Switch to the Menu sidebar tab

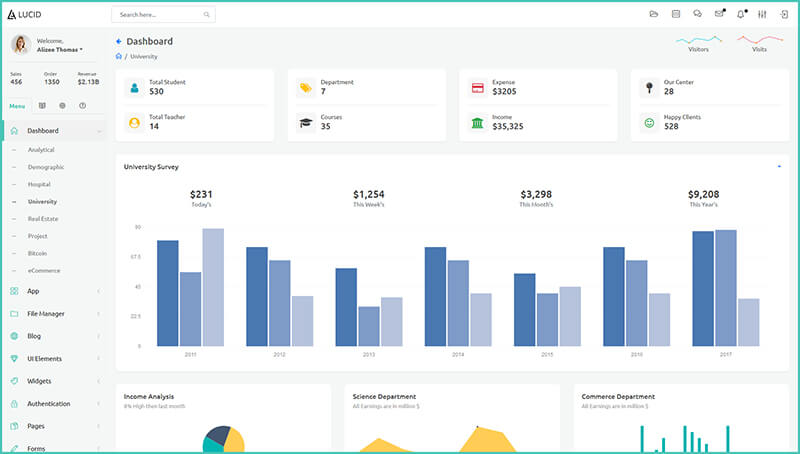point(17,105)
